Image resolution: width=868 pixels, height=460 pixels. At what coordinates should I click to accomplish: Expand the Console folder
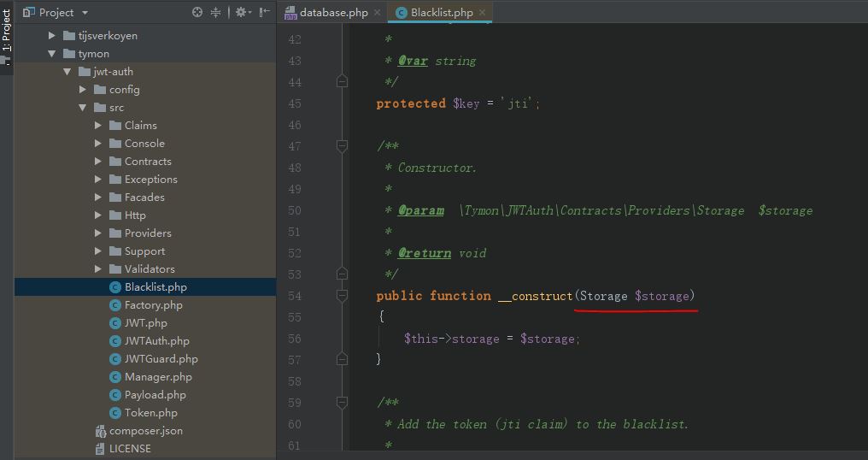pos(98,143)
